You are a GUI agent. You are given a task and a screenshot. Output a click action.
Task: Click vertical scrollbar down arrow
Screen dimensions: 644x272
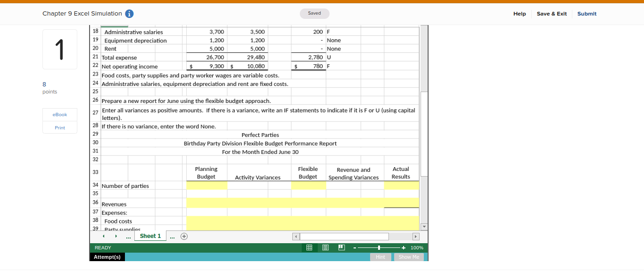pos(424,227)
